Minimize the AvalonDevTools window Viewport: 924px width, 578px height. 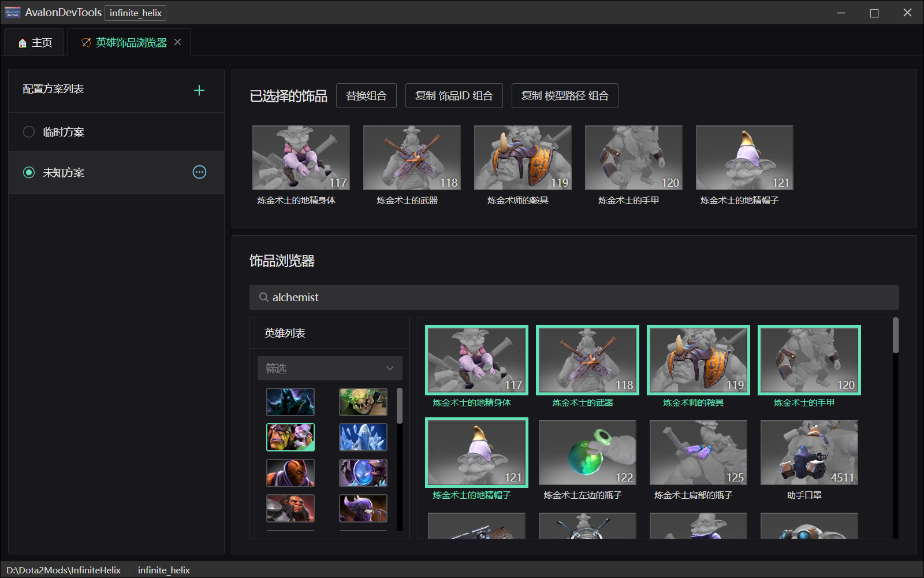841,13
